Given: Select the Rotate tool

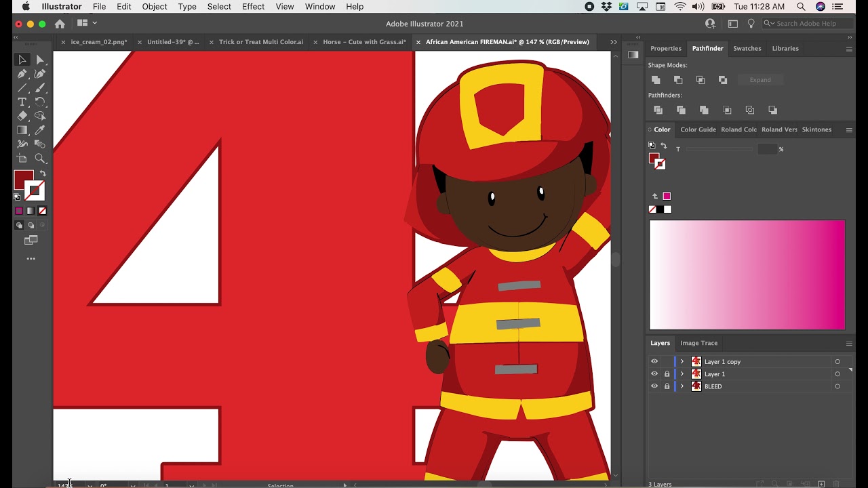Looking at the screenshot, I should [x=40, y=102].
